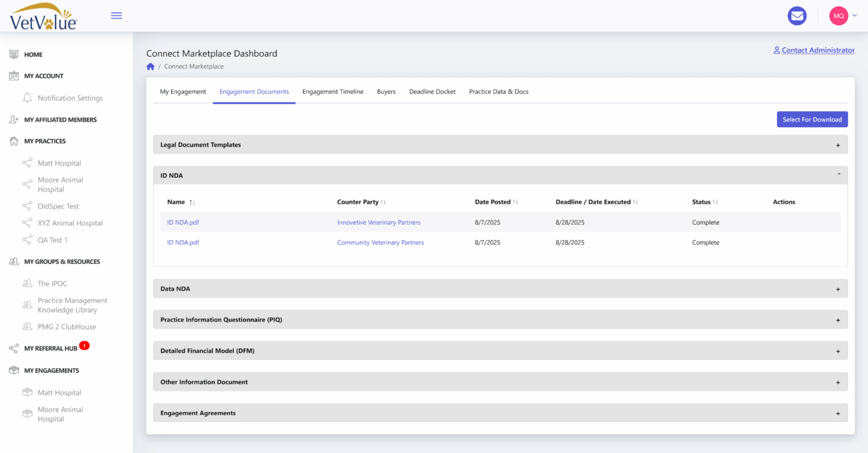This screenshot has height=453, width=868.
Task: Open the user account dropdown arrow
Action: (855, 16)
